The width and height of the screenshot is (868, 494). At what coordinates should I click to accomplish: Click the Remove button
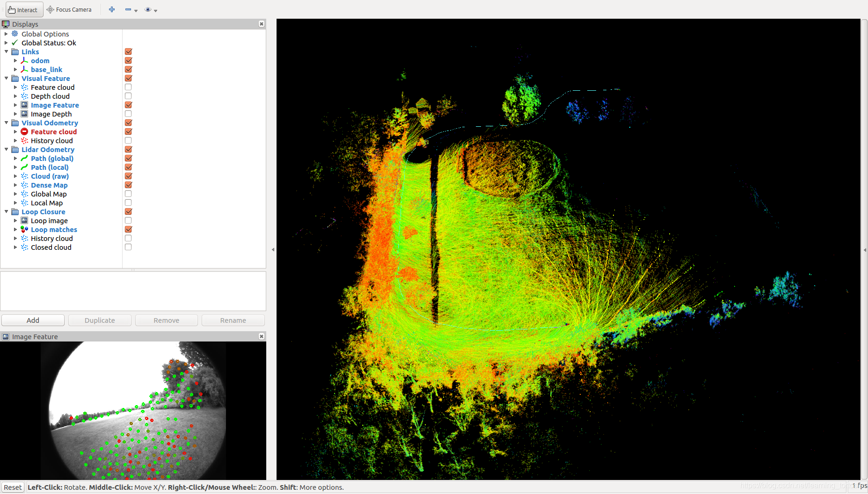(x=167, y=320)
